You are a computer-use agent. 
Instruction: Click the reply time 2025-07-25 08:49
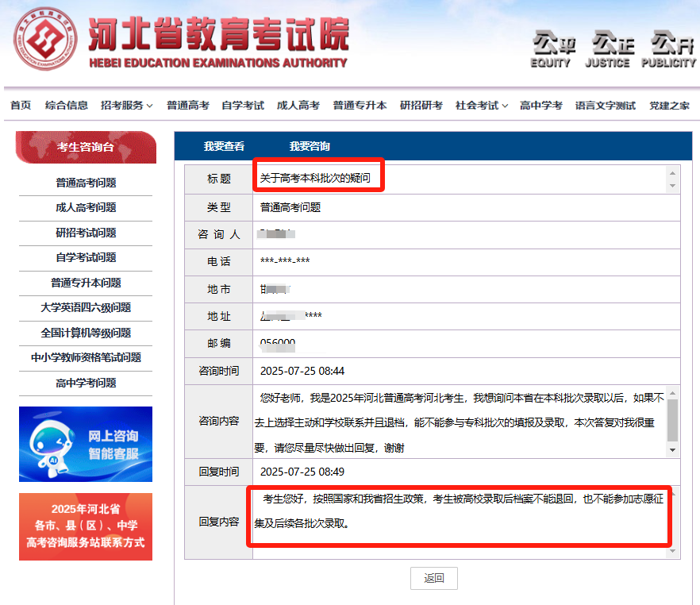tap(302, 472)
